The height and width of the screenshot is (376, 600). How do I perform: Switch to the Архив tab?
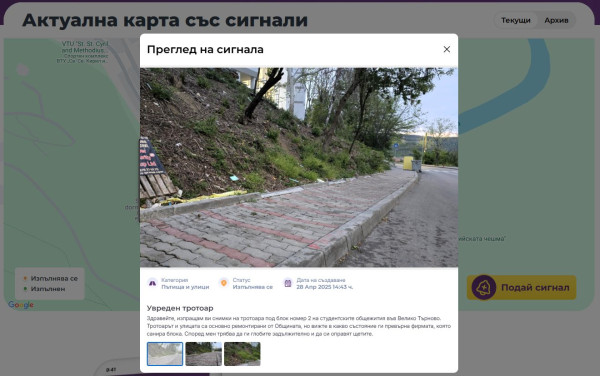point(556,20)
